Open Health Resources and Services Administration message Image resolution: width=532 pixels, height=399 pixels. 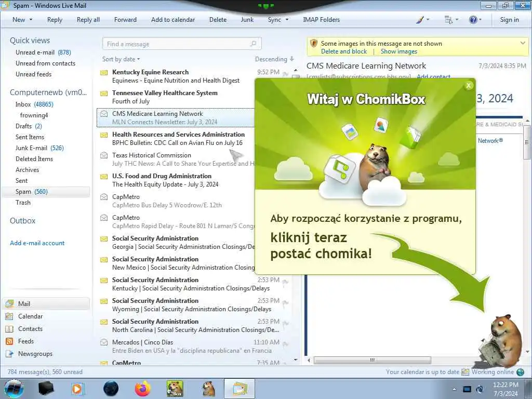pyautogui.click(x=177, y=138)
